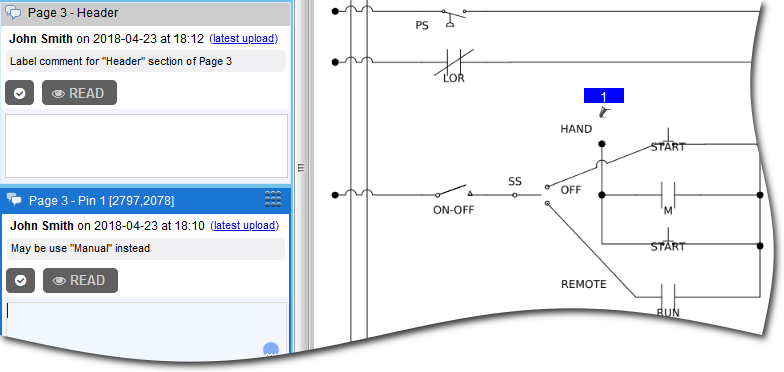Click the comment icon in Page 3 - Pin 1 title
784x372 pixels.
[x=14, y=200]
